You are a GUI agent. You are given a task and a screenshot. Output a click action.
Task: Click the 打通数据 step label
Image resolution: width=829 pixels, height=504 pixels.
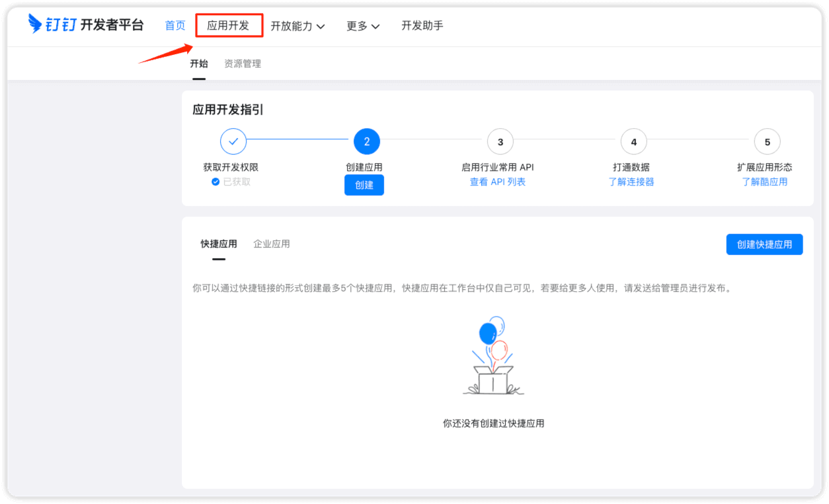point(631,167)
